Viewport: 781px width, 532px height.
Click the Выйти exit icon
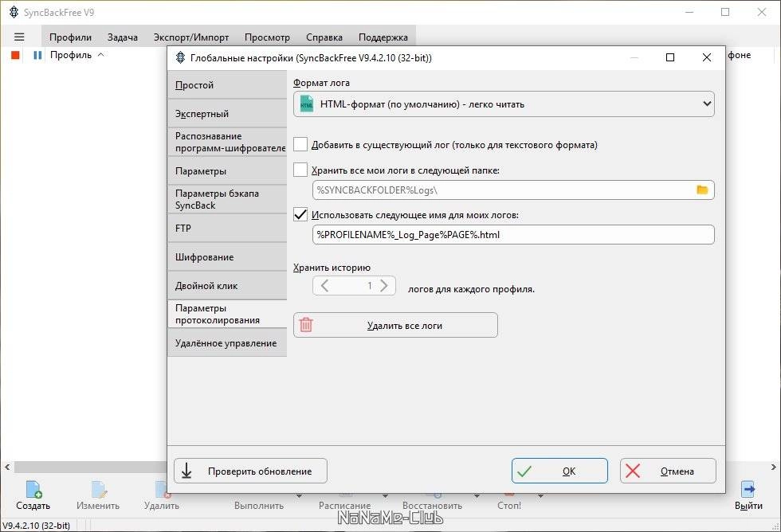(748, 489)
